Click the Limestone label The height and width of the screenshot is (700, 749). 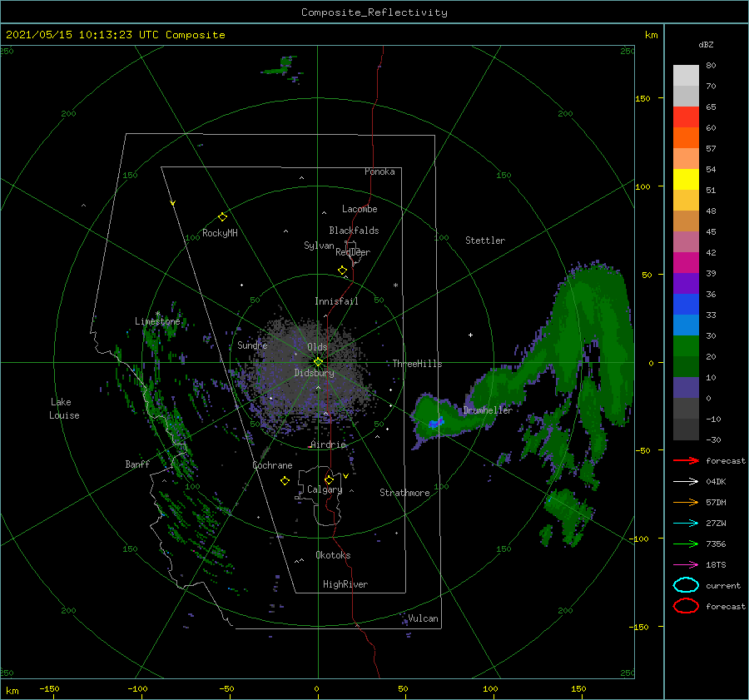click(x=157, y=321)
